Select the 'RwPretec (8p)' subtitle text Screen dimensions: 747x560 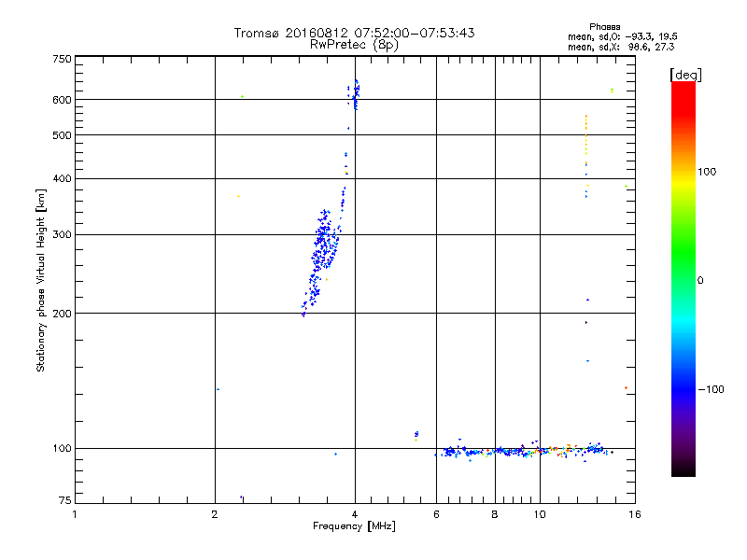(354, 45)
